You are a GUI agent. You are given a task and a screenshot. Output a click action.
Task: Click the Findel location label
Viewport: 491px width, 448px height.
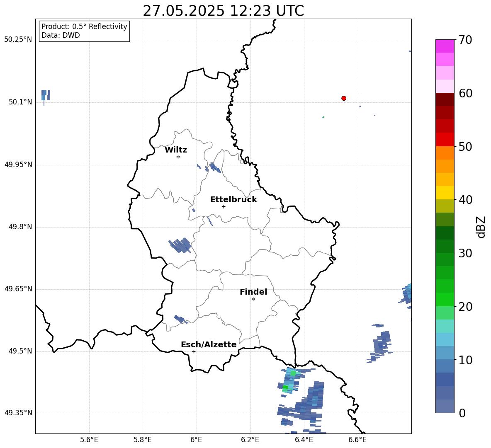(253, 292)
